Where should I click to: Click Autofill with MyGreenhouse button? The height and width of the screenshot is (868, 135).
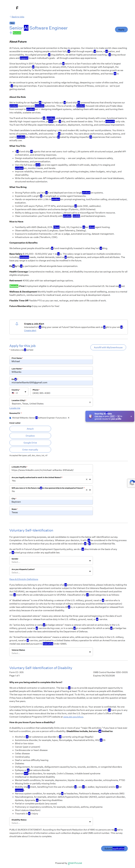(108, 347)
